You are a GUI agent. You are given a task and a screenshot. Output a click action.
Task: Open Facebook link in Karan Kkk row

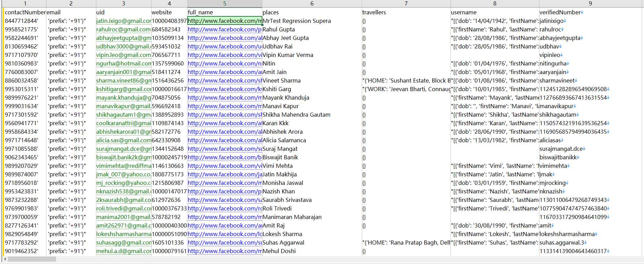tap(225, 123)
